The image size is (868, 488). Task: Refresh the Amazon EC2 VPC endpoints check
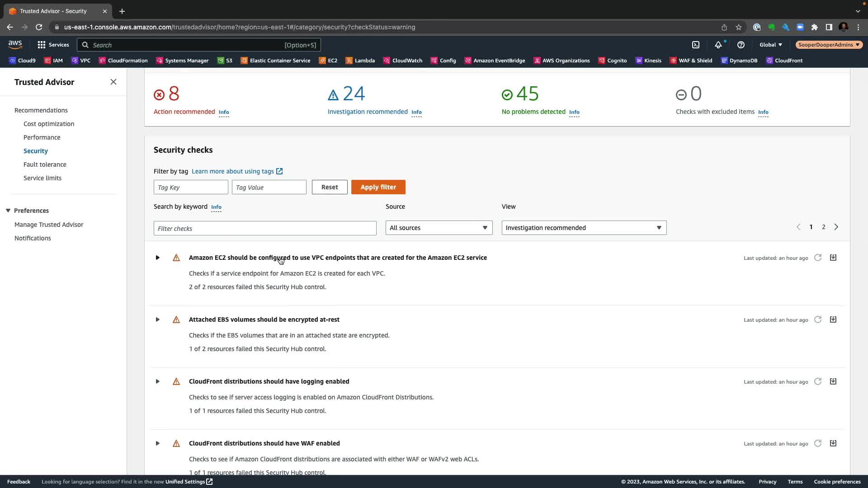(818, 258)
